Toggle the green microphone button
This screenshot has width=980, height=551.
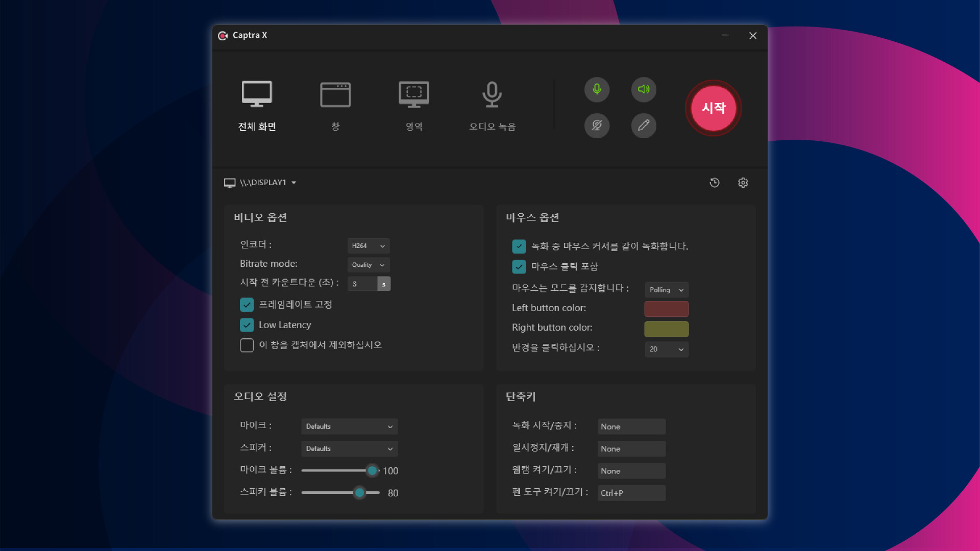597,90
